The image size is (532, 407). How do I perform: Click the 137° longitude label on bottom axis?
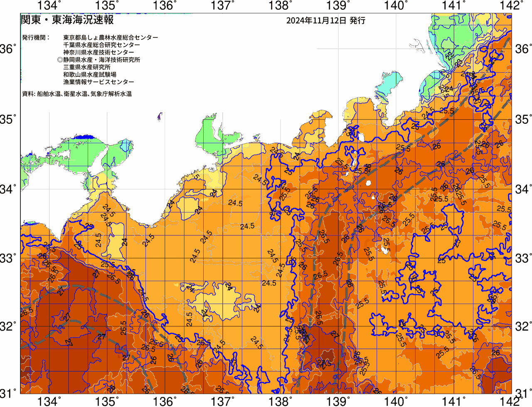point(223,402)
